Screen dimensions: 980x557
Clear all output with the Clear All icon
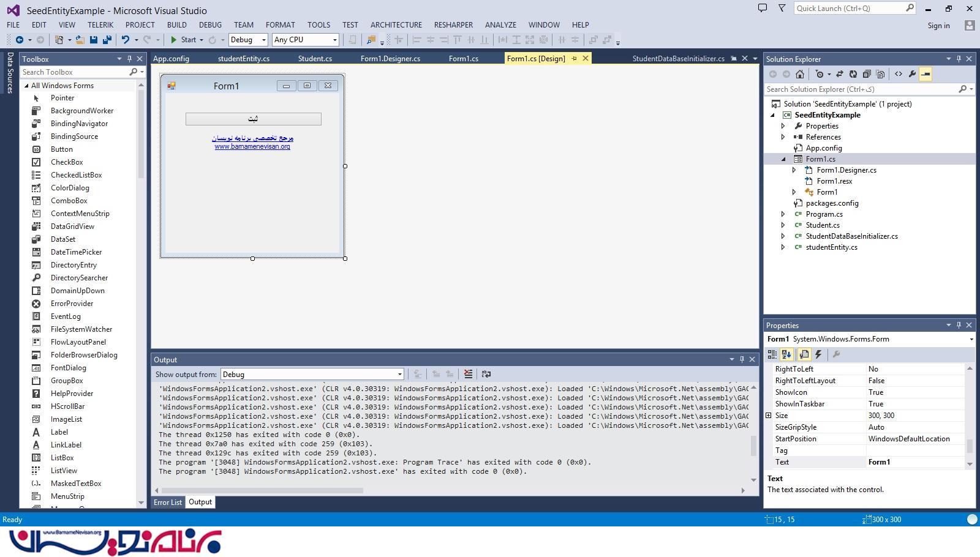(x=468, y=374)
